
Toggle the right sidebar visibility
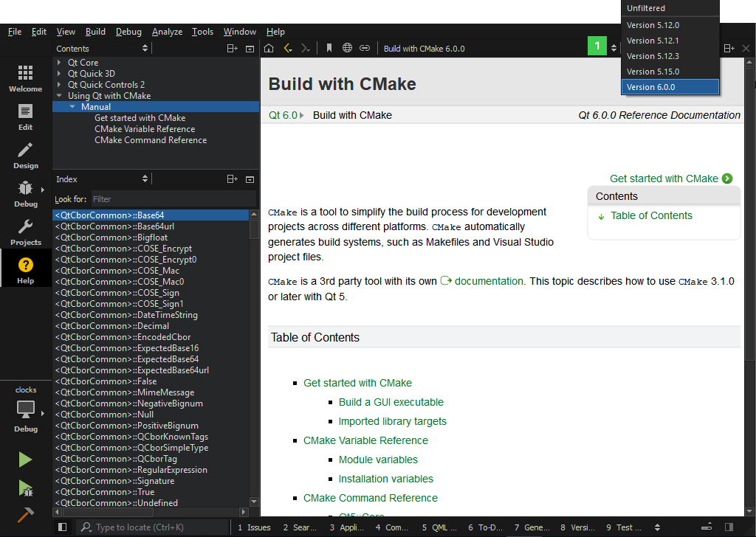729,527
